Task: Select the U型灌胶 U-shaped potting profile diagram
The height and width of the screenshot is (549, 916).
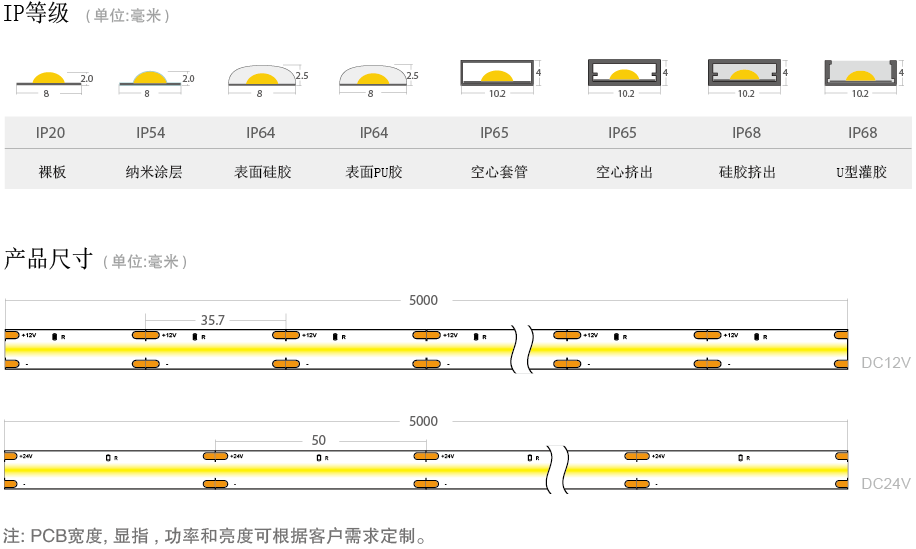Action: 859,74
